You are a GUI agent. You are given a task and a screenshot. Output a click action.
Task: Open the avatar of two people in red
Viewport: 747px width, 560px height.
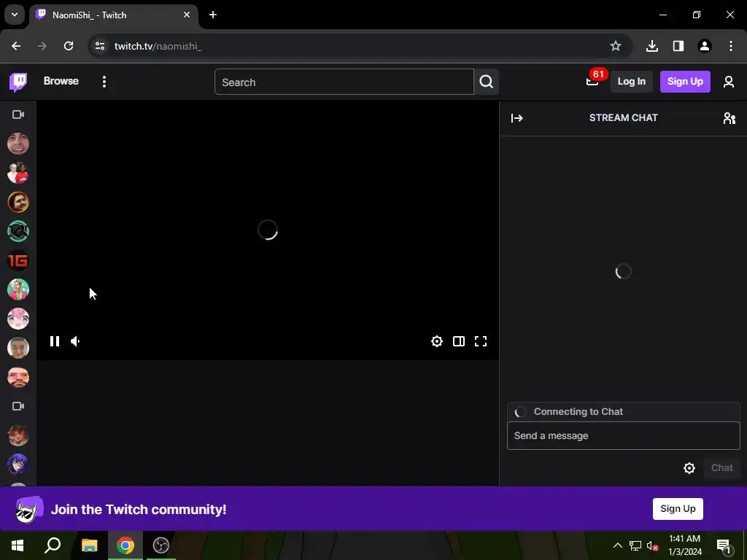click(x=18, y=173)
